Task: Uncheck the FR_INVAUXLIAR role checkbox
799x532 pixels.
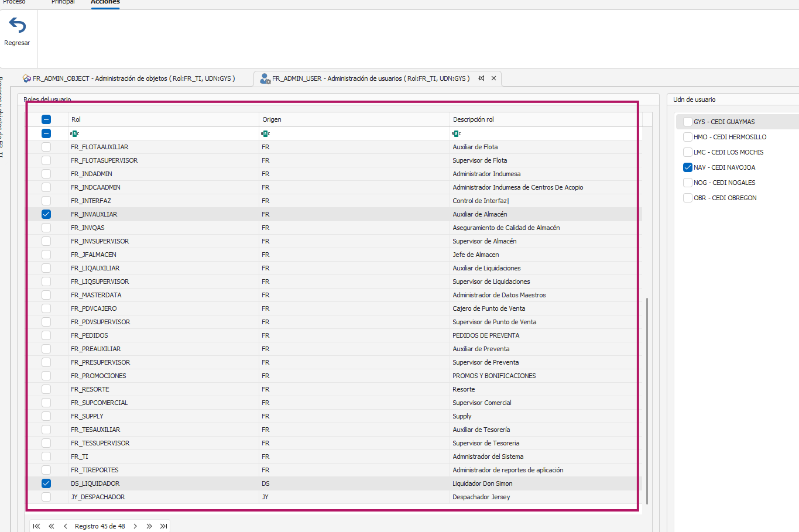Action: coord(46,214)
